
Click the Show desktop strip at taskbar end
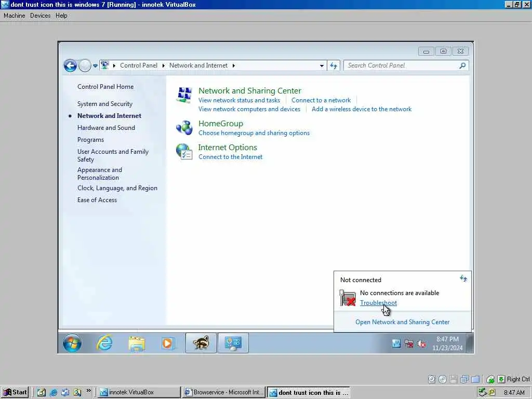(x=470, y=343)
